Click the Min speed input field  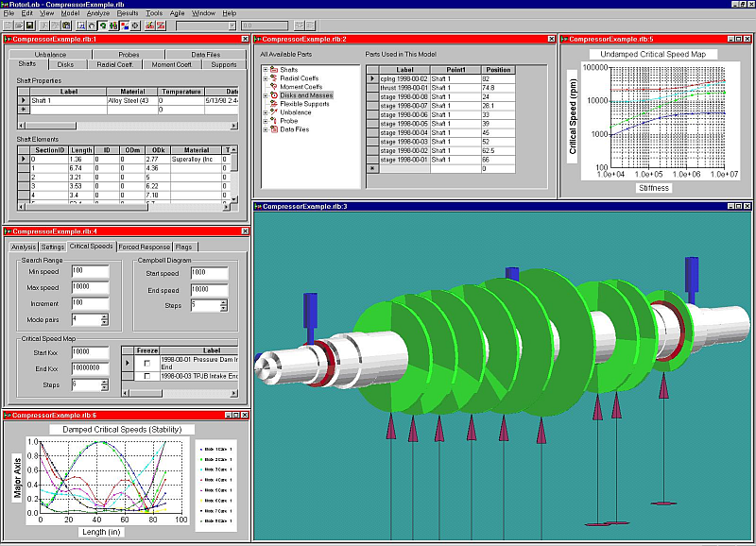coord(90,271)
